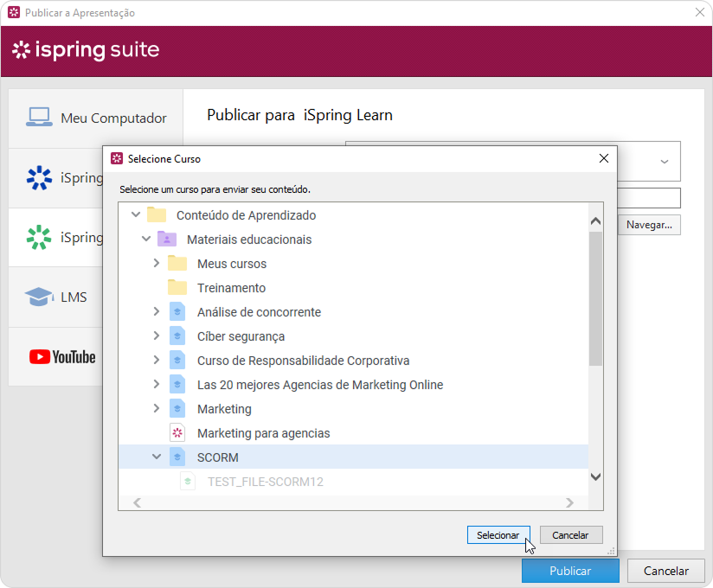Click the Materiais educacionais purple folder icon

tap(167, 240)
